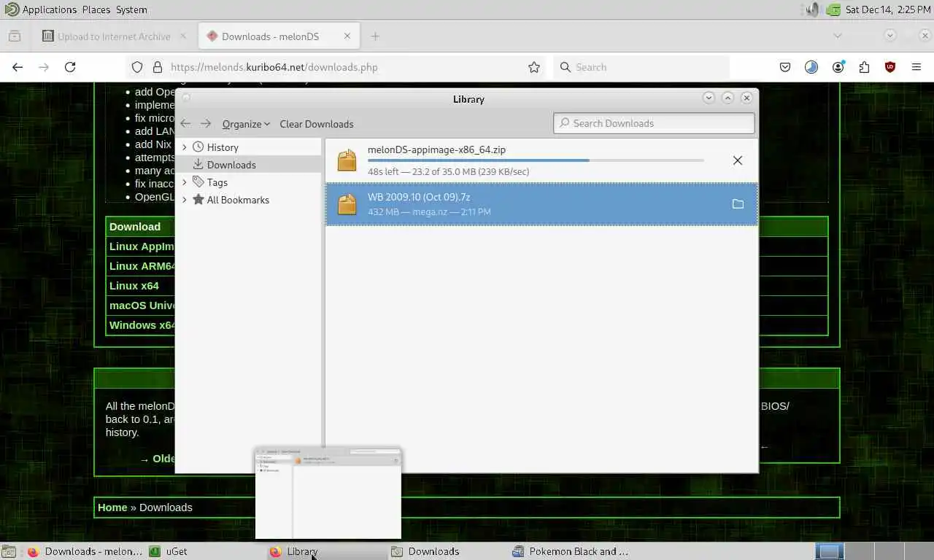Click the Firefox Search box
The width and height of the screenshot is (934, 560).
click(641, 67)
